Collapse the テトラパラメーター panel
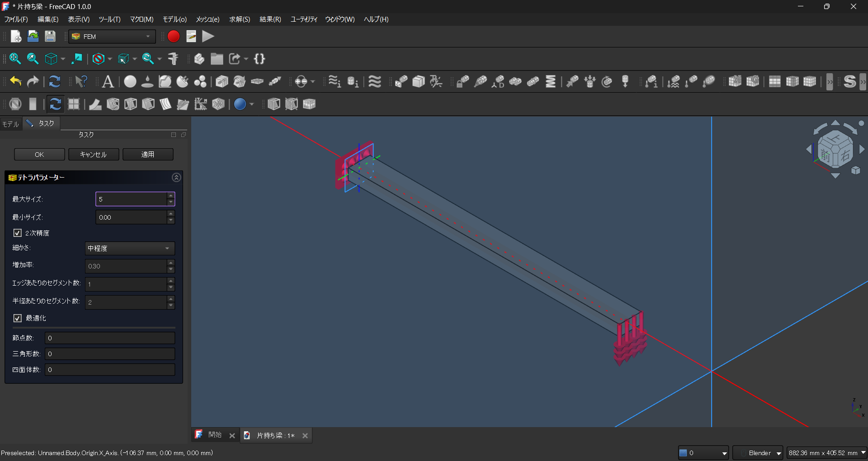The height and width of the screenshot is (461, 868). [x=176, y=178]
